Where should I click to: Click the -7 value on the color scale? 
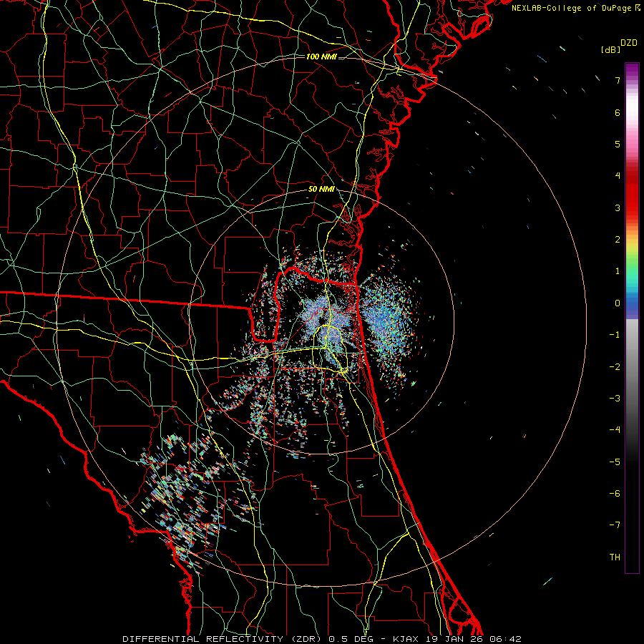click(x=615, y=525)
